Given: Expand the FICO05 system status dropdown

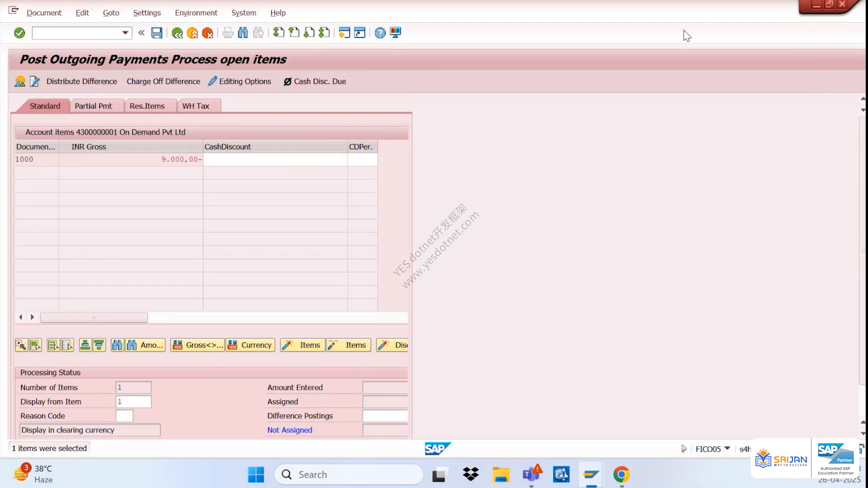Looking at the screenshot, I should (x=727, y=449).
